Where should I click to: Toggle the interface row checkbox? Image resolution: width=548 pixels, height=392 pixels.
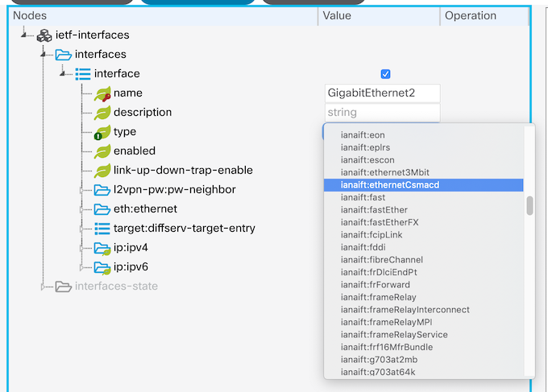[385, 74]
